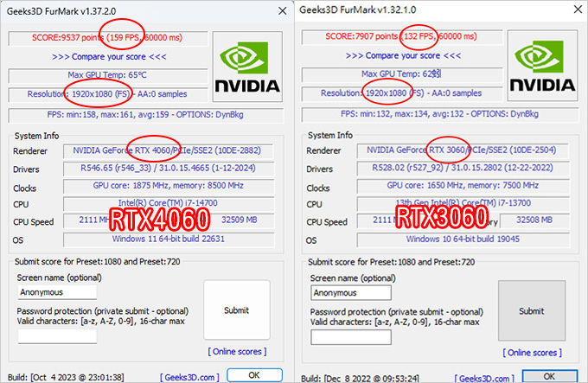The height and width of the screenshot is (383, 588).
Task: Click Windows 10 64-bit build 19045 field
Action: tap(463, 239)
